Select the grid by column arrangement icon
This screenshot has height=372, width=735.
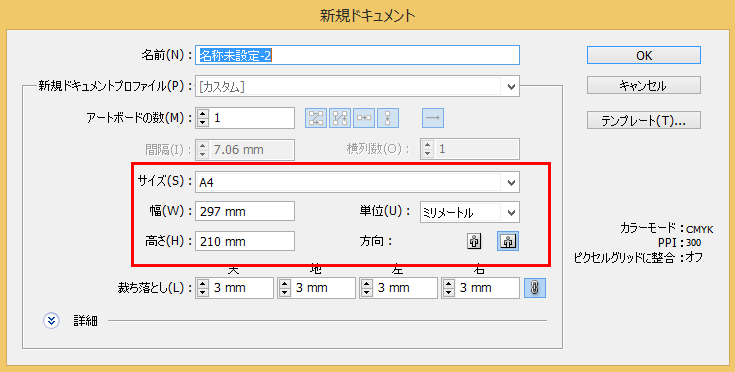click(340, 118)
